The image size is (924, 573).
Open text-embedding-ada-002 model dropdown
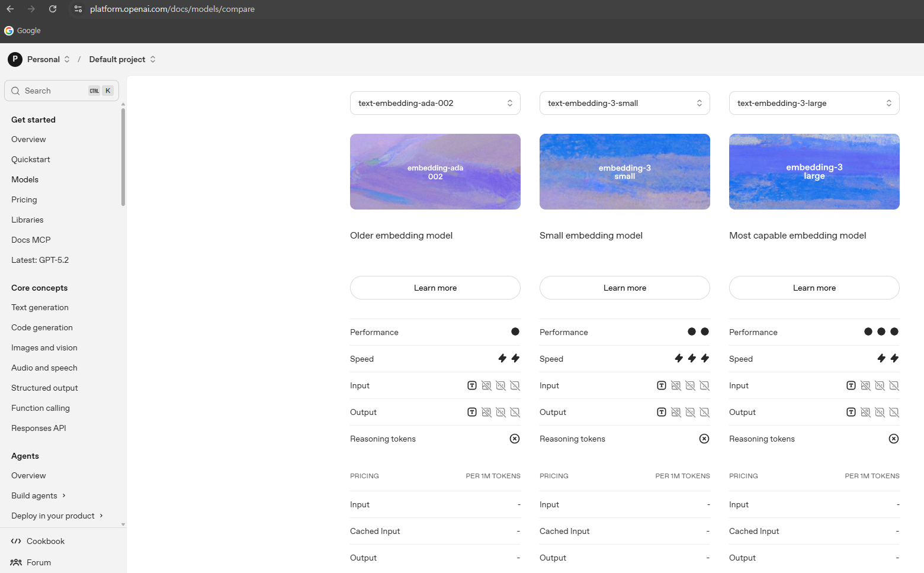tap(435, 103)
